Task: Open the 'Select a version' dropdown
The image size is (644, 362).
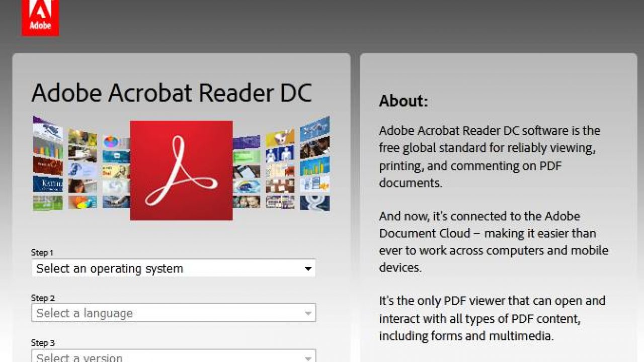Action: pos(174,355)
